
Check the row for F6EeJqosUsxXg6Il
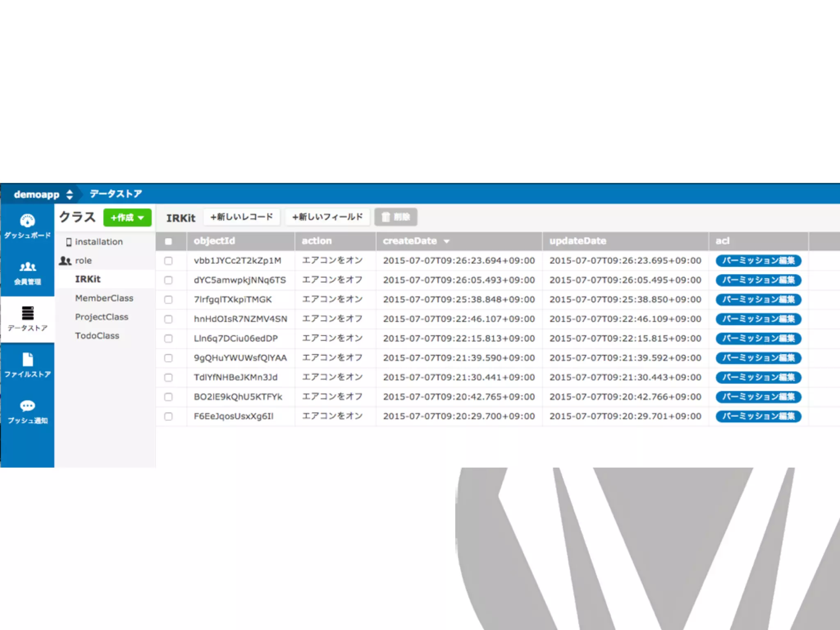[168, 416]
